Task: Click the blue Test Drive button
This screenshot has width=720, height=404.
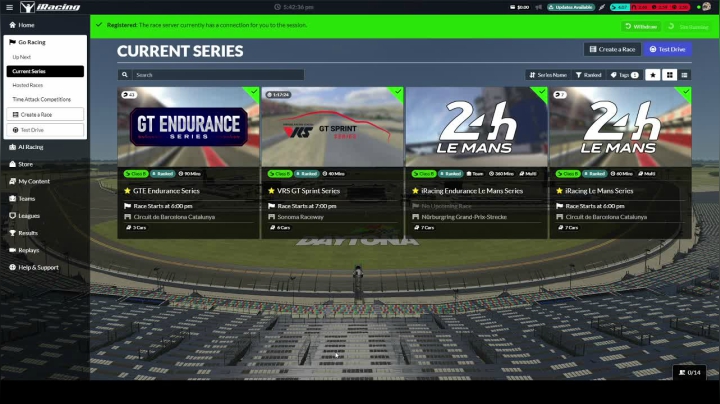Action: coord(667,49)
